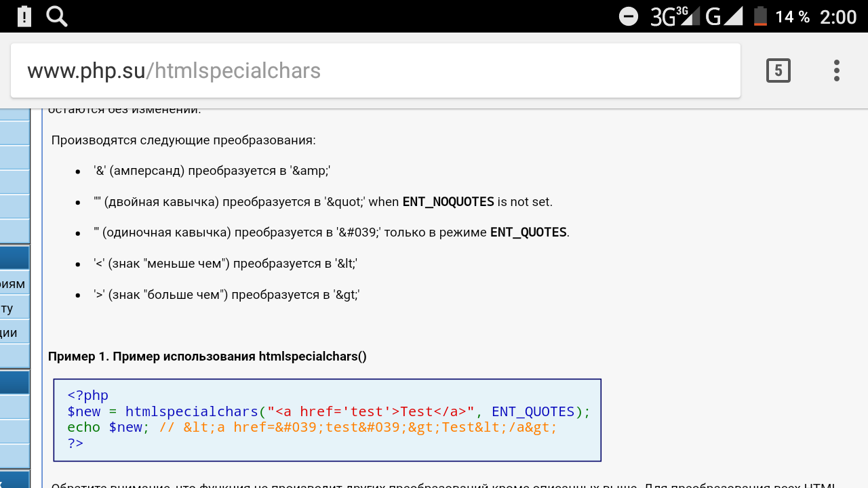
Task: Open the sidebar item ending in "риям"
Action: (14, 284)
